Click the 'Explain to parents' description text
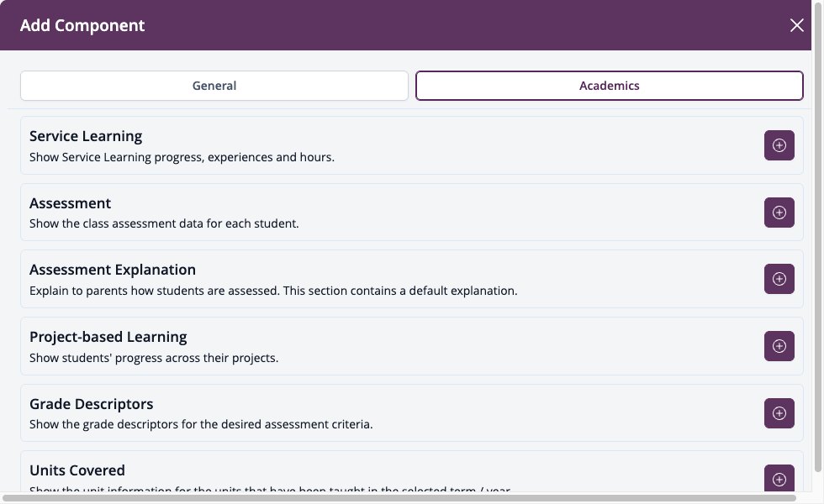 tap(273, 291)
